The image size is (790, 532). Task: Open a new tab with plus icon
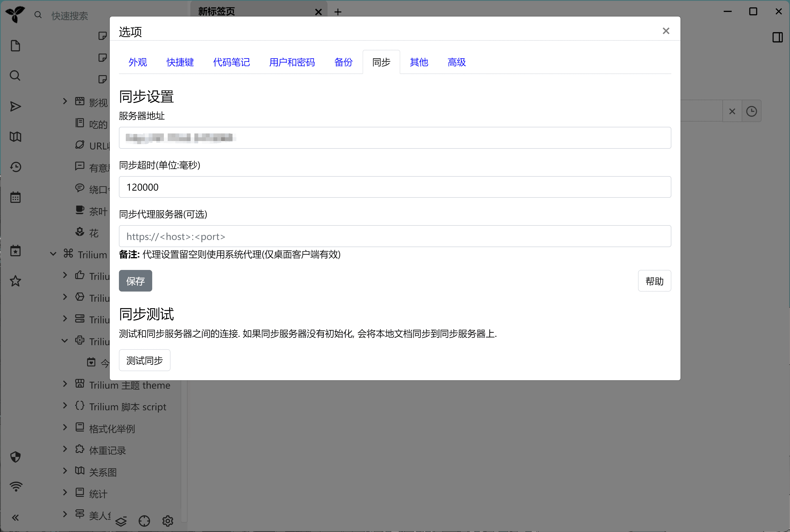coord(338,12)
